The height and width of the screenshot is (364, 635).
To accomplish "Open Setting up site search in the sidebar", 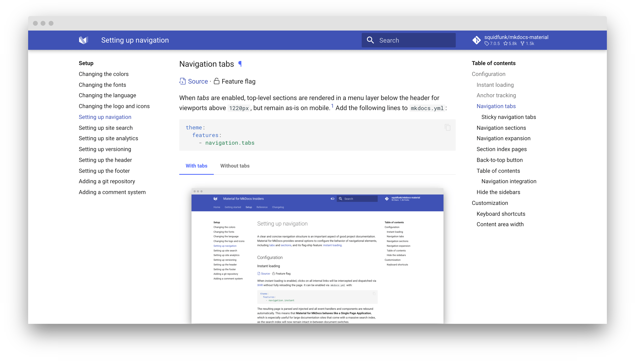I will [x=106, y=128].
